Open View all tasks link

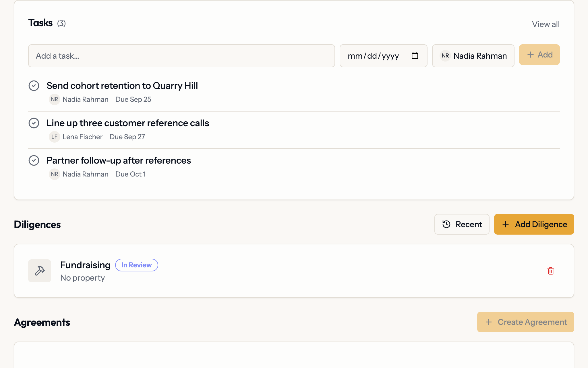[x=546, y=24]
